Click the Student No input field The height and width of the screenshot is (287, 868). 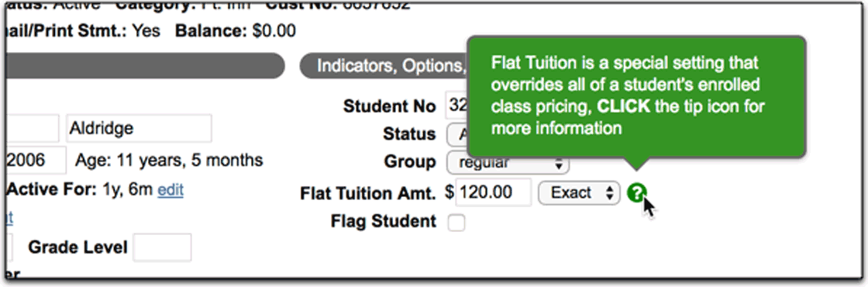click(456, 105)
